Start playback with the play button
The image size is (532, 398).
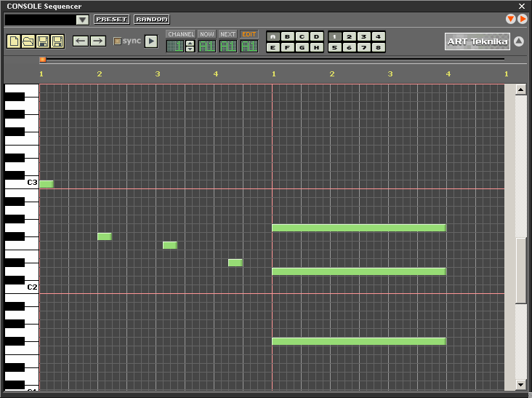150,41
